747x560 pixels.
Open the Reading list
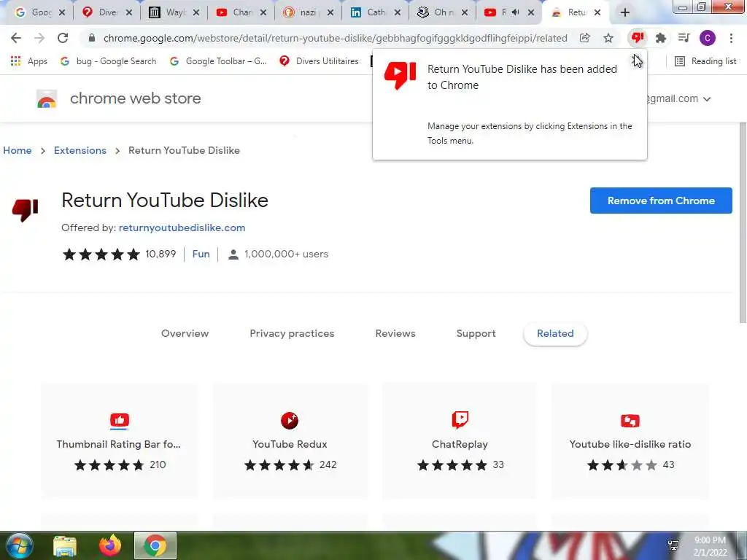(x=706, y=61)
